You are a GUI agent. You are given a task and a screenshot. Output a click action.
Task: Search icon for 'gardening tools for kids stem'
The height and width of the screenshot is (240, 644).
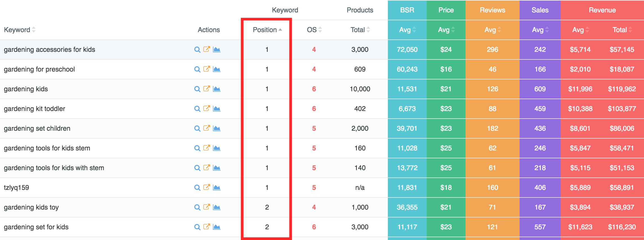(197, 148)
